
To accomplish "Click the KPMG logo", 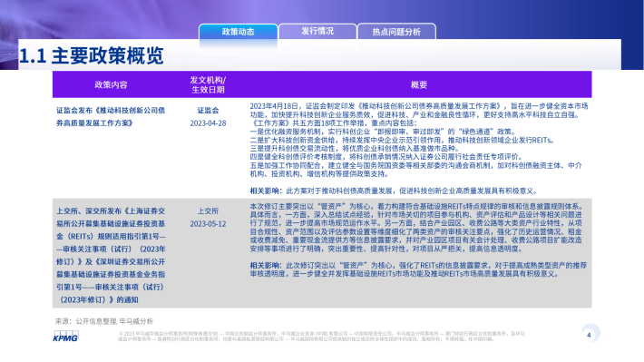I will 65,336.
